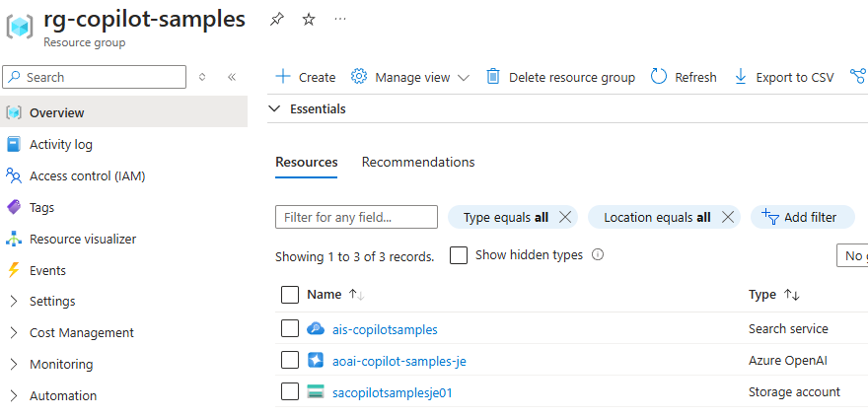The image size is (868, 417).
Task: Pin the resource group to dashboard
Action: point(276,20)
